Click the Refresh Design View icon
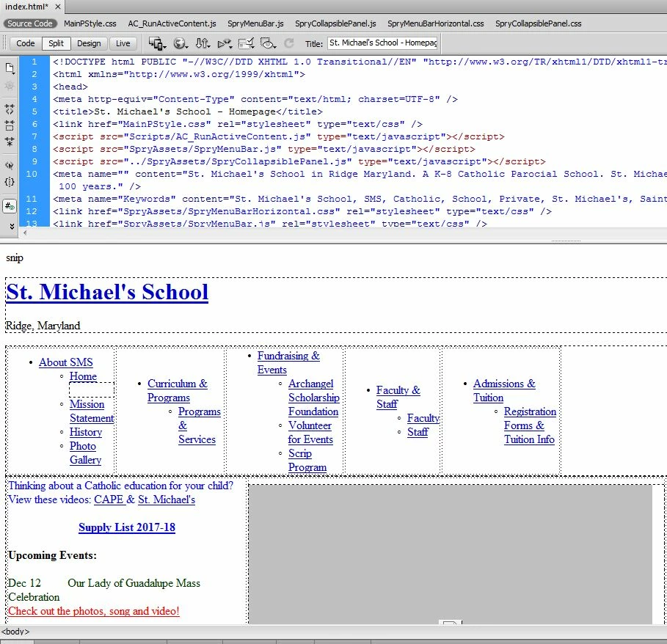This screenshot has height=644, width=667. (x=289, y=43)
